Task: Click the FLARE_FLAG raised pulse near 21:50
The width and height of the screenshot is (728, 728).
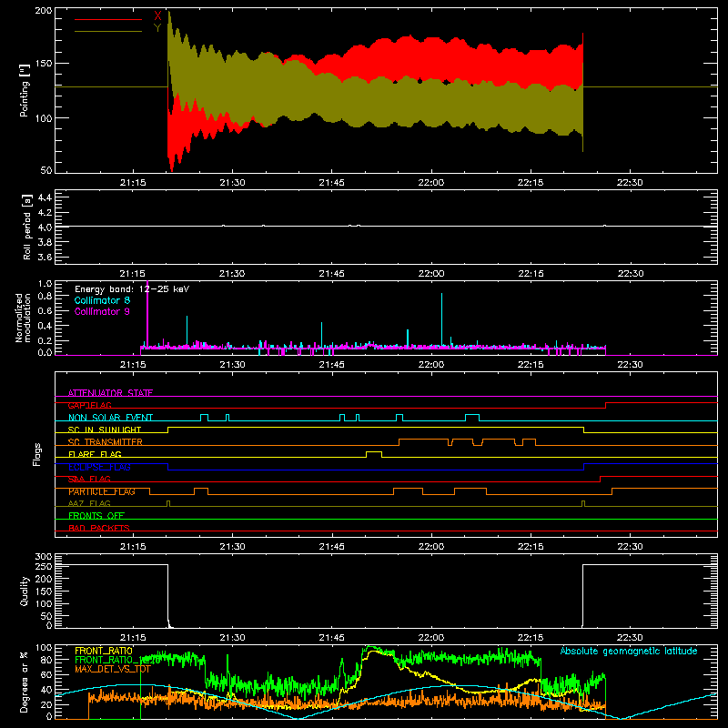Action: click(374, 453)
